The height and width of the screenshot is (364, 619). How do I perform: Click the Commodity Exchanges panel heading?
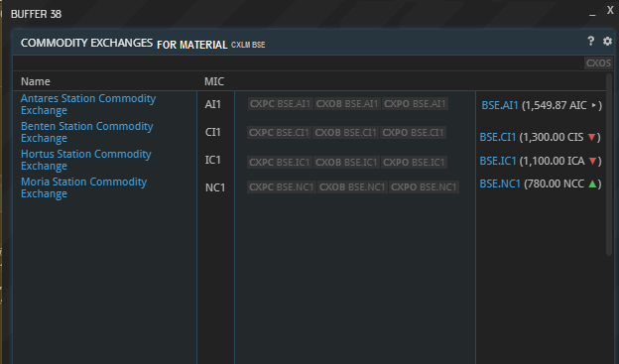86,43
